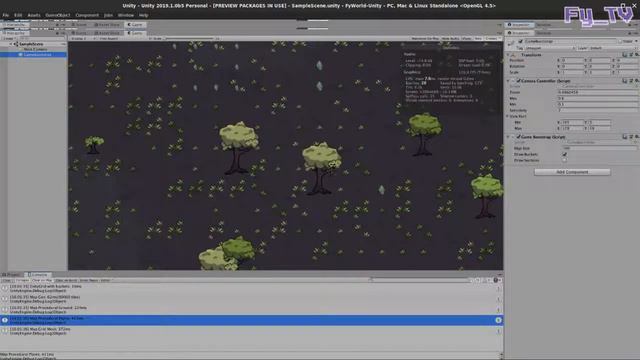The image size is (640, 360).
Task: Open Camera Controller preset icon
Action: 631,81
